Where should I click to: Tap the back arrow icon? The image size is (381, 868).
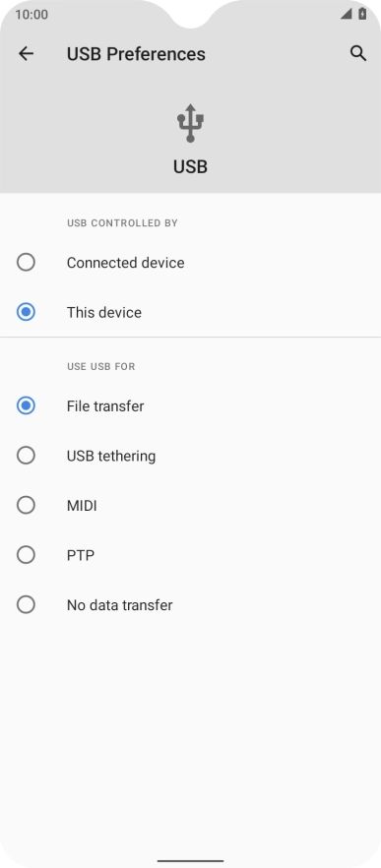26,54
